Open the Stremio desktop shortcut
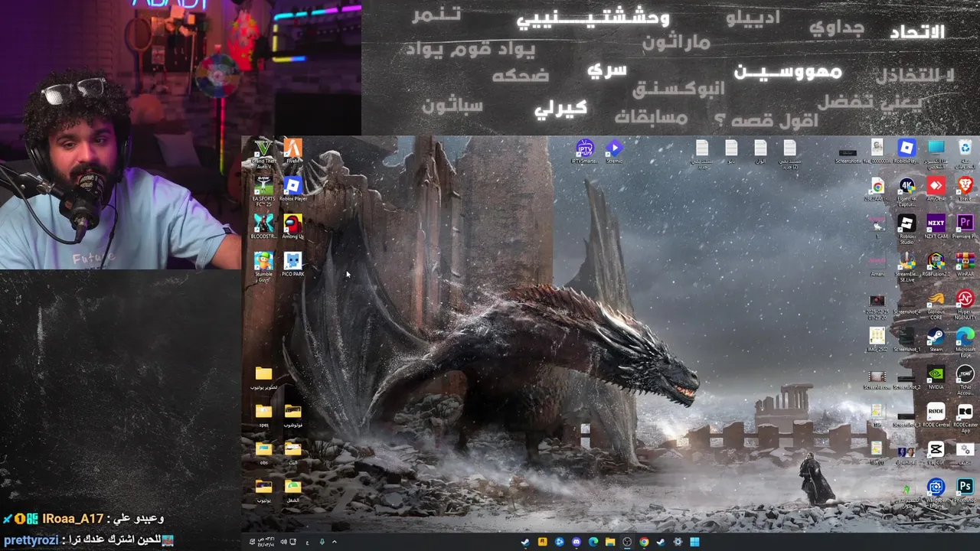This screenshot has height=551, width=980. (x=614, y=151)
